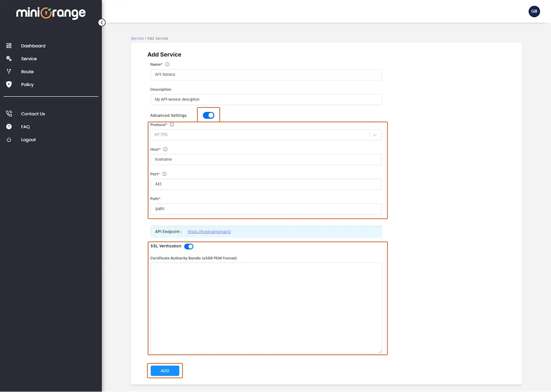Click the FAQ question mark icon

pyautogui.click(x=9, y=127)
